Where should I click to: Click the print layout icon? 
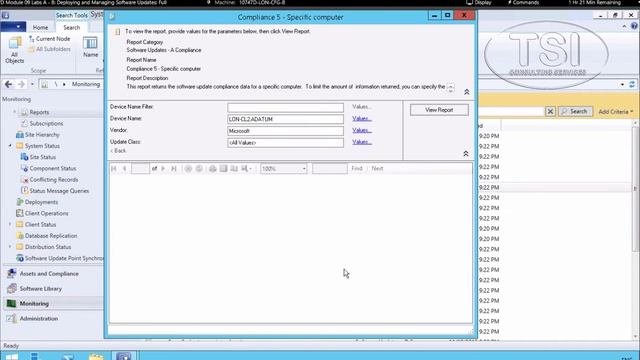(x=223, y=169)
